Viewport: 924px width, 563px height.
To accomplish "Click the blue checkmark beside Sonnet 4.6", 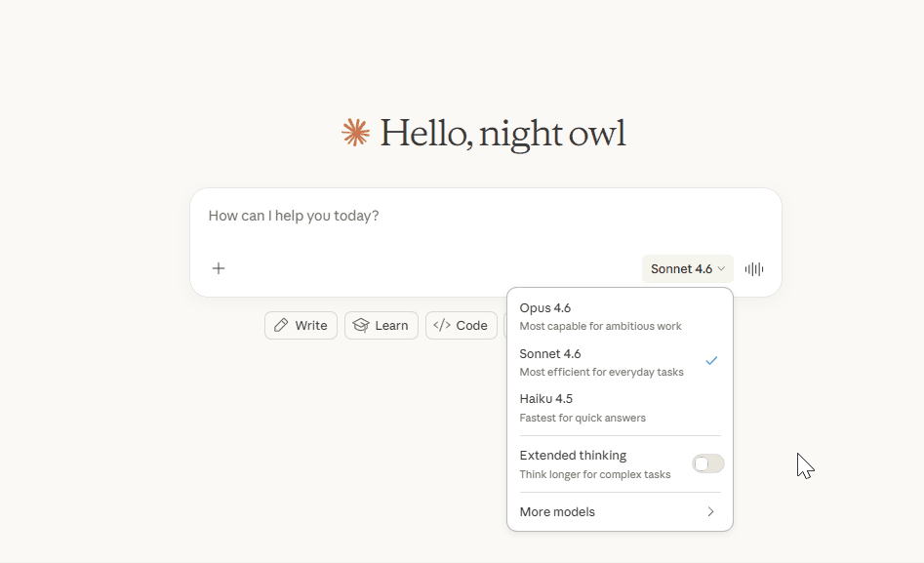I will pyautogui.click(x=711, y=361).
